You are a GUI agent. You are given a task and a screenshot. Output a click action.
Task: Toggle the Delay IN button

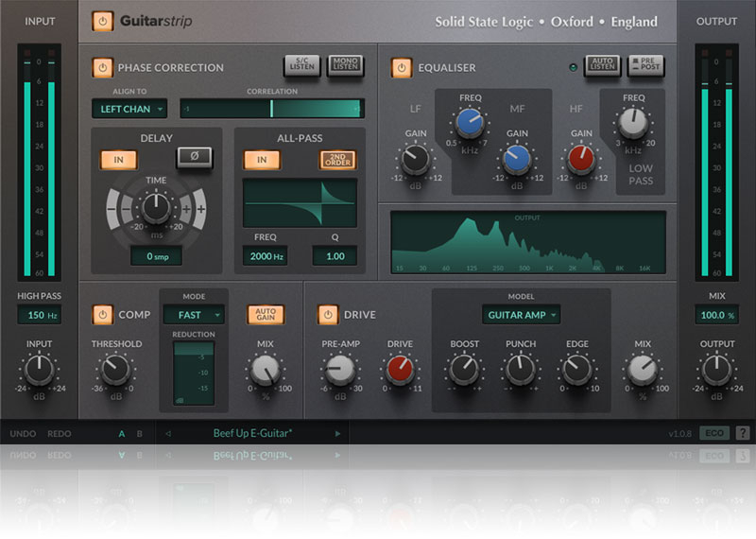click(x=119, y=160)
